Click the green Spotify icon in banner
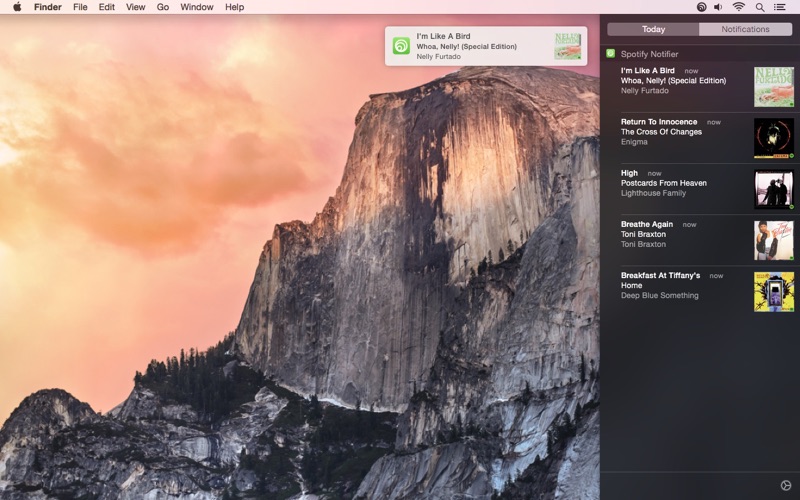800x500 pixels. (x=401, y=46)
